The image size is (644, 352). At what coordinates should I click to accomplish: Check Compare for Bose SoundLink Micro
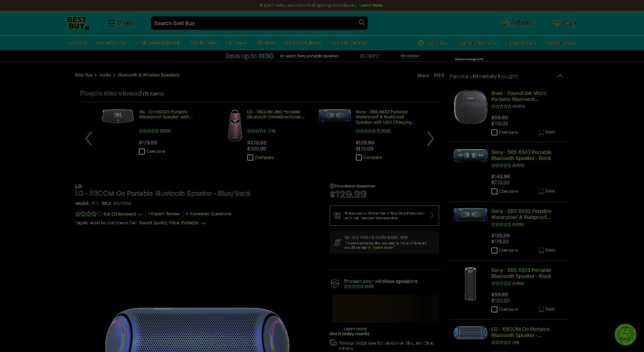494,132
